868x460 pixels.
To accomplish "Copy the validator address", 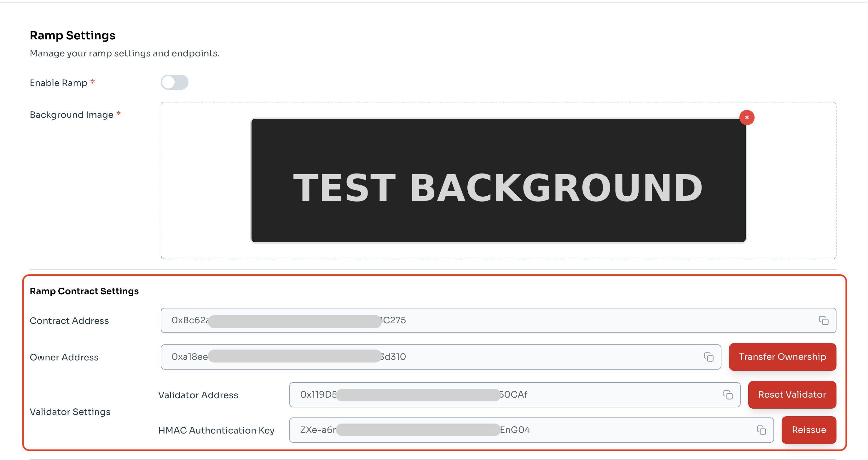I will coord(727,395).
